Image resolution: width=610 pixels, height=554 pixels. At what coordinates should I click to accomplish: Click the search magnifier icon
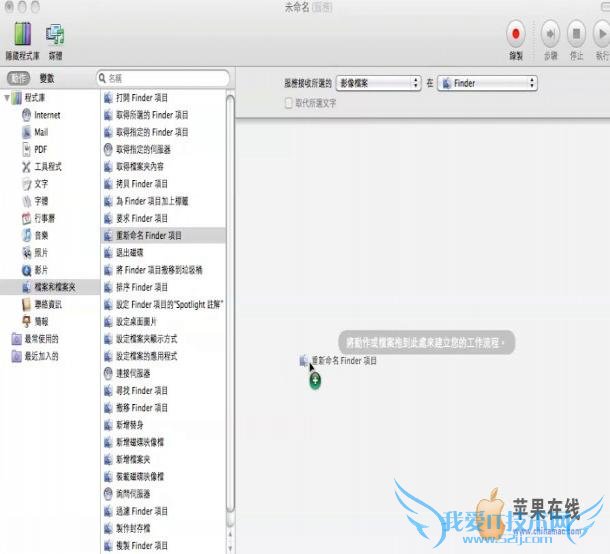point(102,78)
